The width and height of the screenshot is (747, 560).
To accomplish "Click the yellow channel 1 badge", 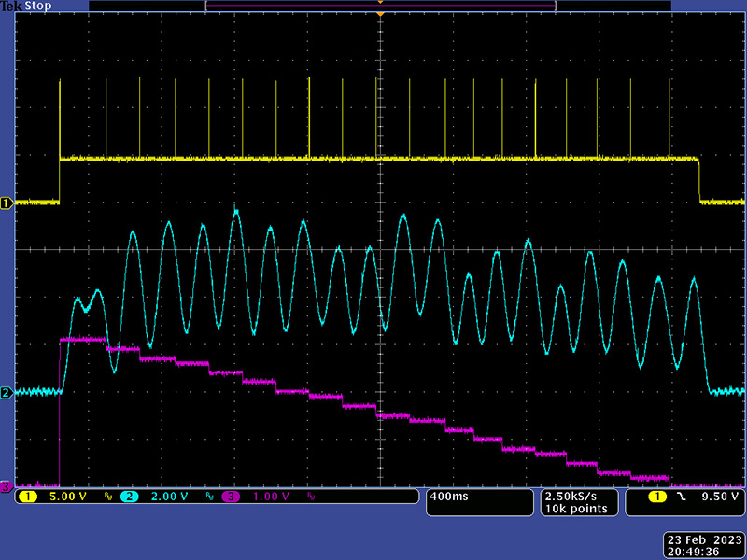I will [27, 497].
